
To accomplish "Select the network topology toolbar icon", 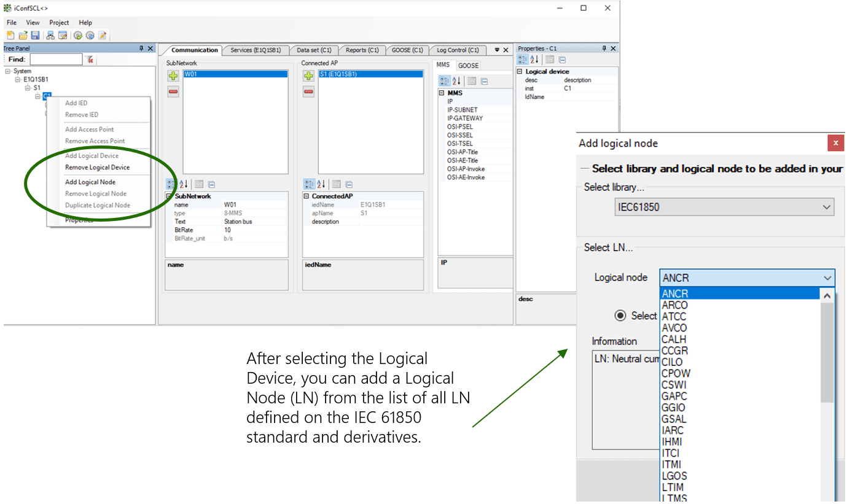I will [50, 35].
